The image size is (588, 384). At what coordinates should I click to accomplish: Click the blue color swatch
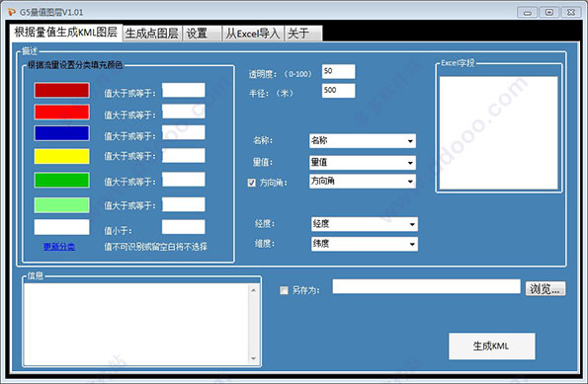[62, 133]
